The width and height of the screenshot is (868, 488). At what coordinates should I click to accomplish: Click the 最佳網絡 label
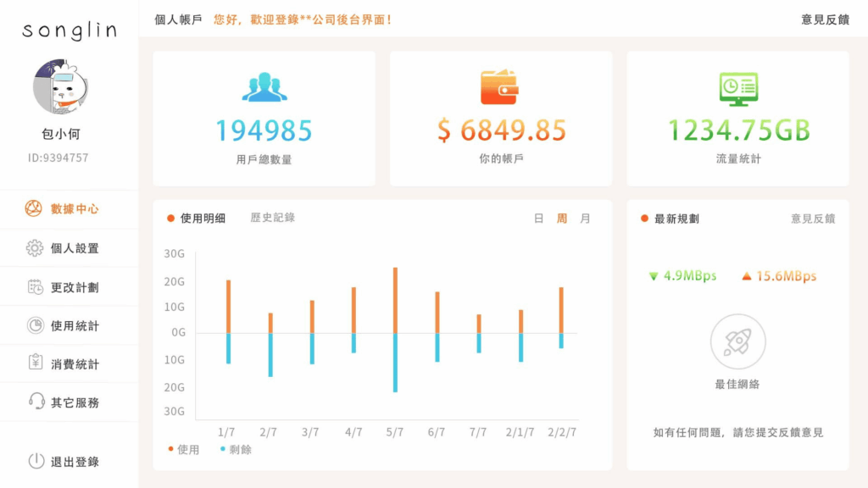click(x=737, y=384)
